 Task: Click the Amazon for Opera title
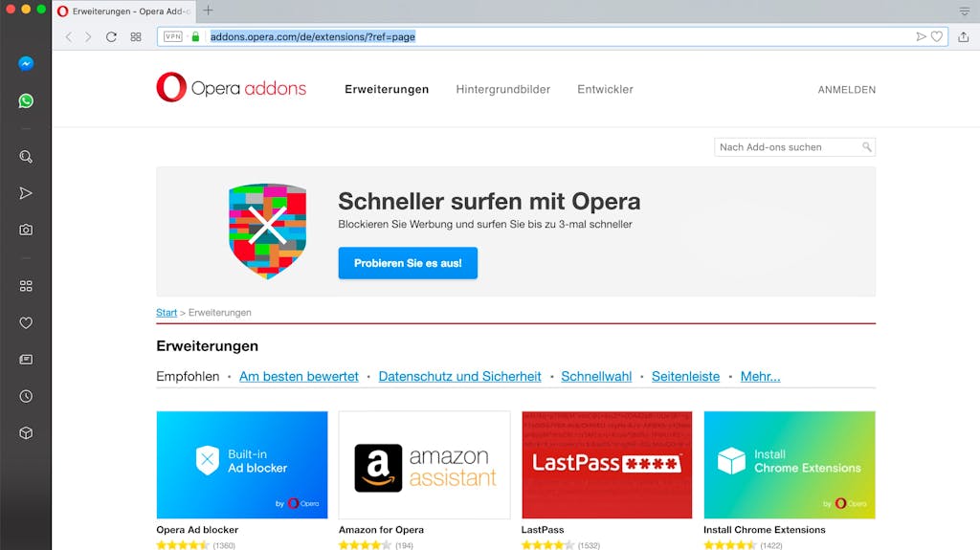tap(381, 529)
